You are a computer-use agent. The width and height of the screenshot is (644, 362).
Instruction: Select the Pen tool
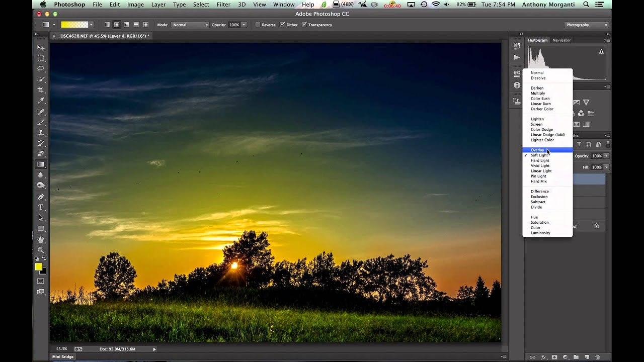41,197
